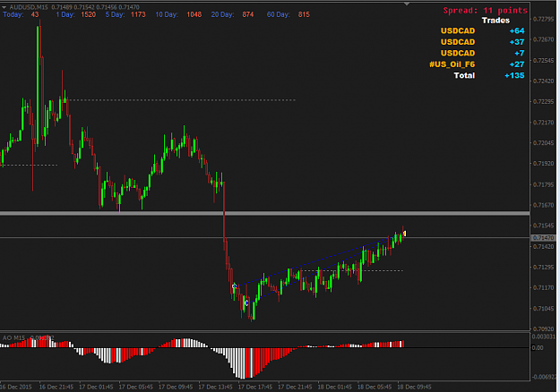Click the small triangle before AUDUSD,M15 title
The height and width of the screenshot is (392, 560).
pyautogui.click(x=4, y=7)
